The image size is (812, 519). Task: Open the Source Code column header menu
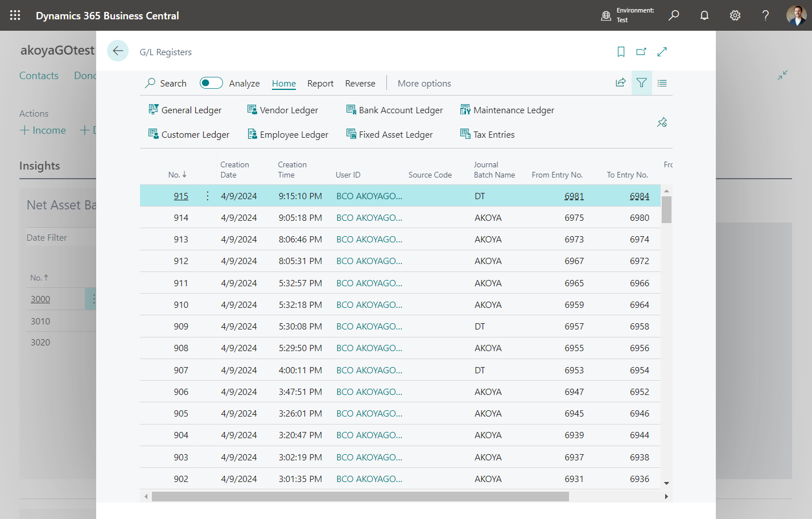430,175
